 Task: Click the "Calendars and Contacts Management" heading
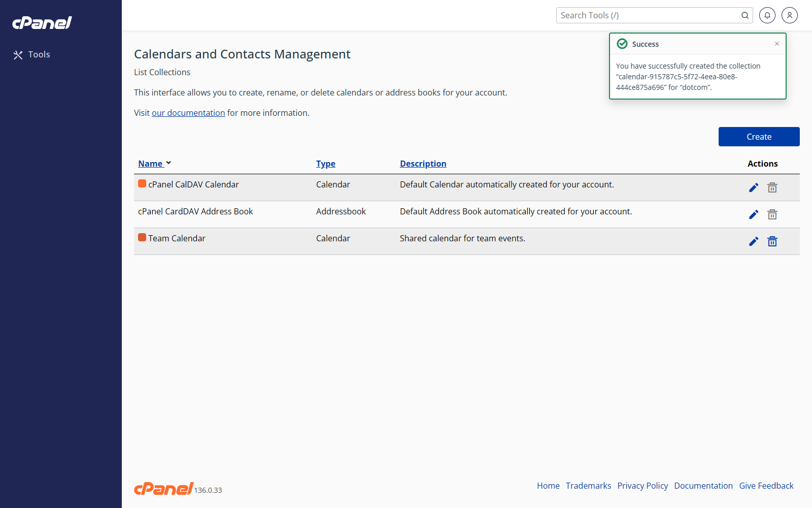pos(242,54)
